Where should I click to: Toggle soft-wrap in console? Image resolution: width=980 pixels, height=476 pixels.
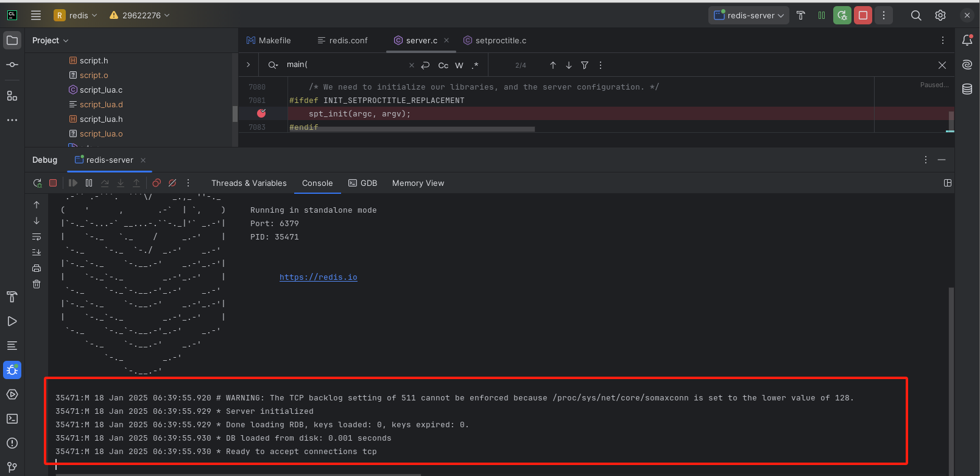[x=37, y=236]
